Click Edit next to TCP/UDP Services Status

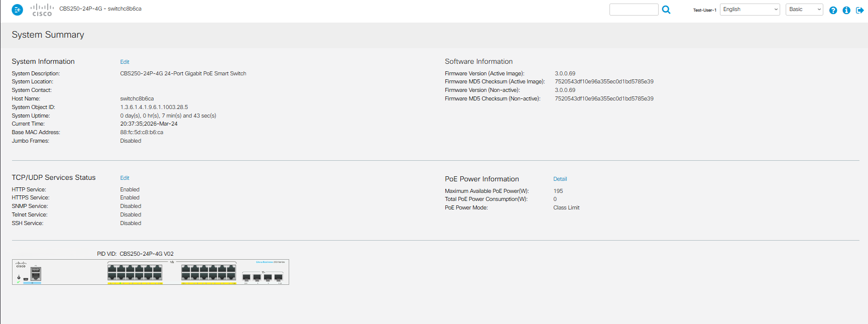[125, 178]
